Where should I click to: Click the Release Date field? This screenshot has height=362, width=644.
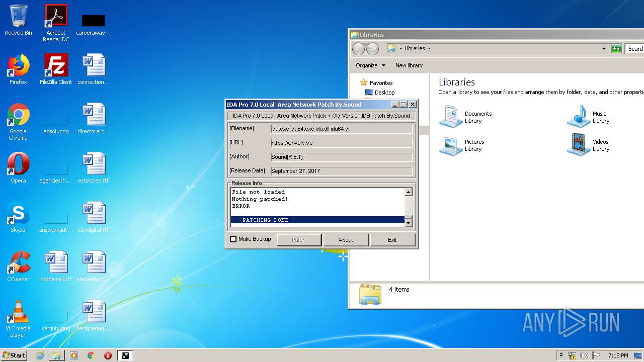tap(341, 171)
